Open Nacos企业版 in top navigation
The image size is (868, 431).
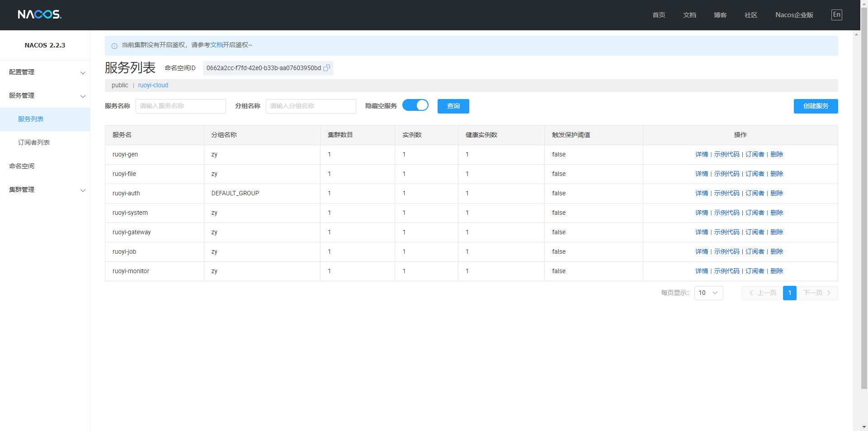pyautogui.click(x=794, y=15)
